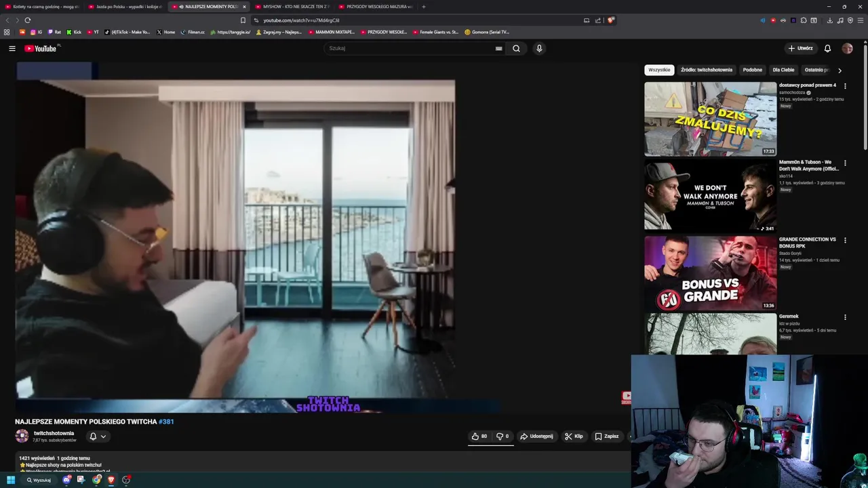Open Brave browser from the taskbar
Screen dimensions: 868x488
(111, 480)
